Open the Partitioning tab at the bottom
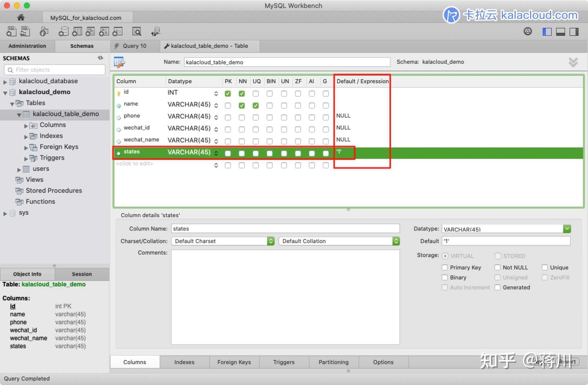Screen dimensions: 588x385 333,362
